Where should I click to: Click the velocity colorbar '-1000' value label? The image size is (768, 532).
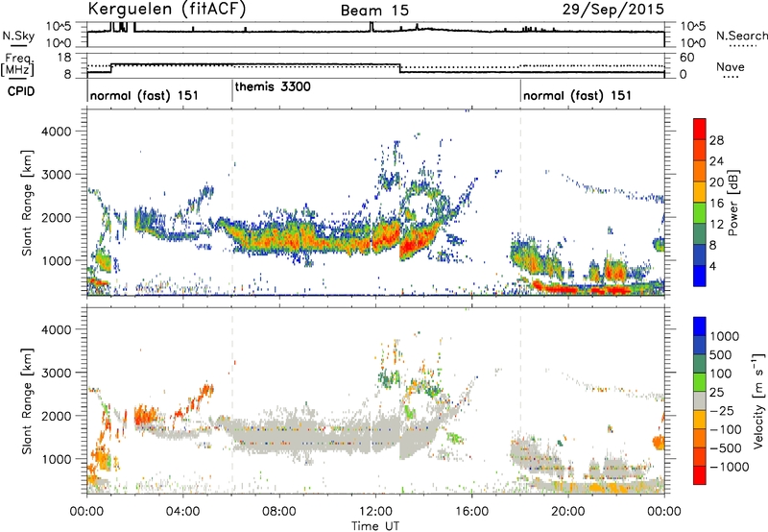(x=729, y=467)
